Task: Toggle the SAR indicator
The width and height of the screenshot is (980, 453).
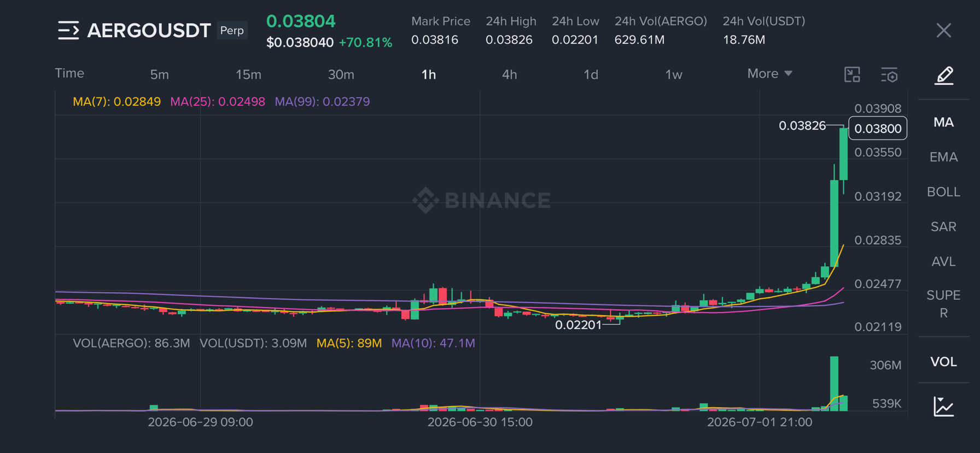Action: 943,226
